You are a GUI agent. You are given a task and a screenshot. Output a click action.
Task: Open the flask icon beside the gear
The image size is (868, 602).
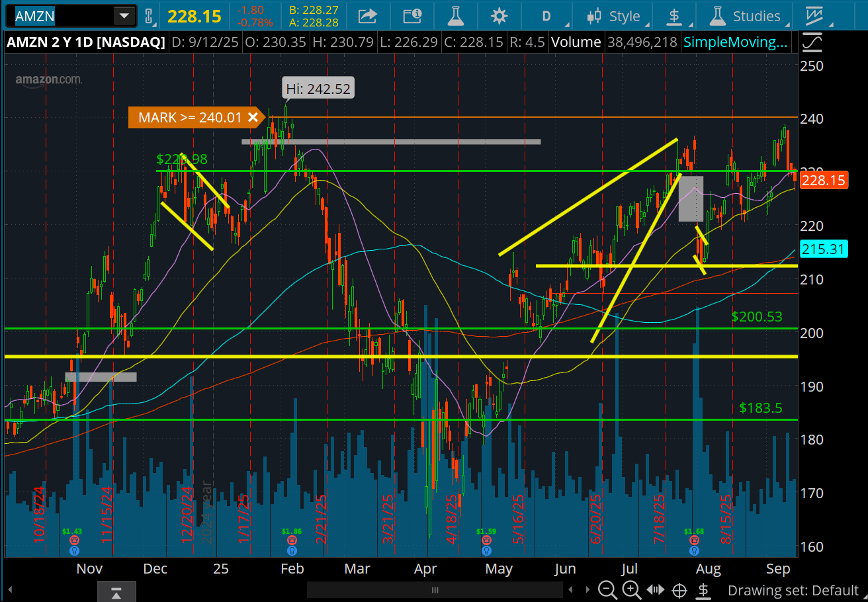pos(455,15)
